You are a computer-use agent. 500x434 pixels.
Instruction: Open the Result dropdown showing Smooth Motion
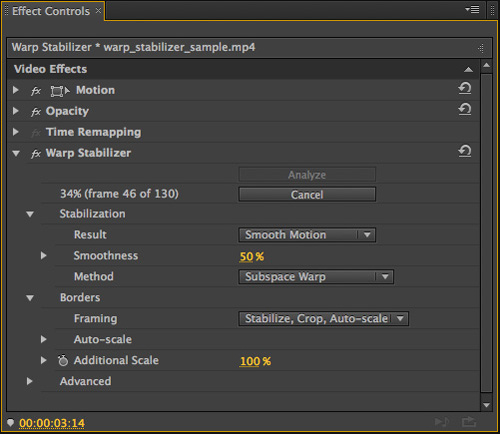click(x=307, y=235)
